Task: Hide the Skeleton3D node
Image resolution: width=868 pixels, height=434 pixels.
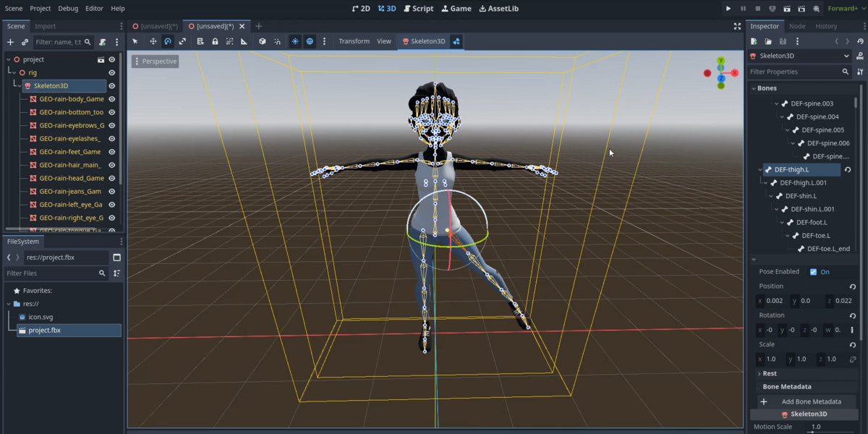Action: tap(112, 86)
